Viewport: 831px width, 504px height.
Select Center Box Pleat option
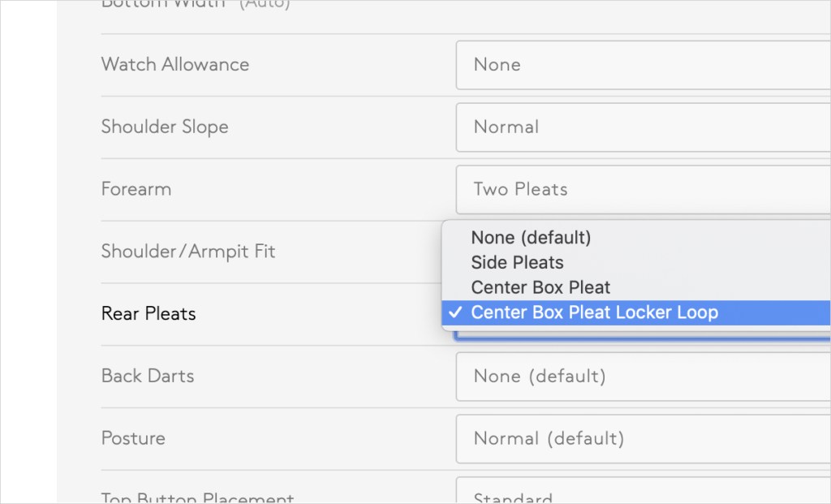[540, 287]
